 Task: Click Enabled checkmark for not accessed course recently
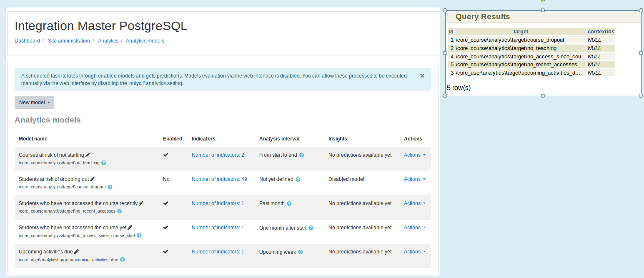165,203
